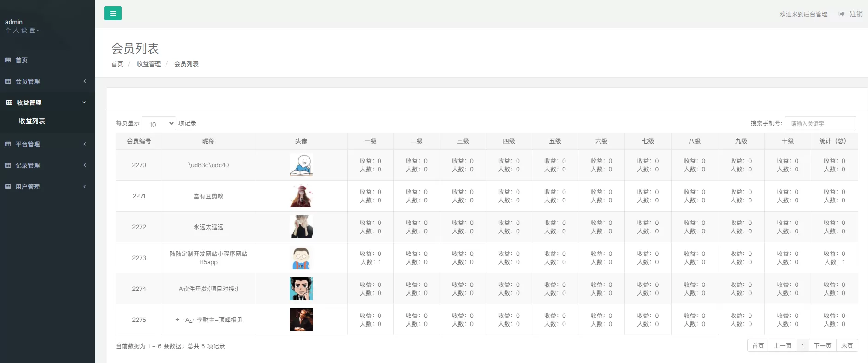The width and height of the screenshot is (868, 363).
Task: Click the grid icon next to 首页
Action: (8, 60)
